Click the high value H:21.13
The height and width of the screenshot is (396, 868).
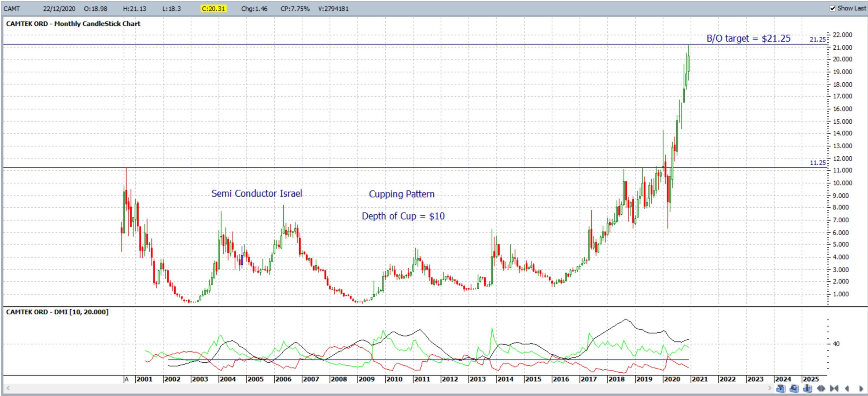point(134,9)
